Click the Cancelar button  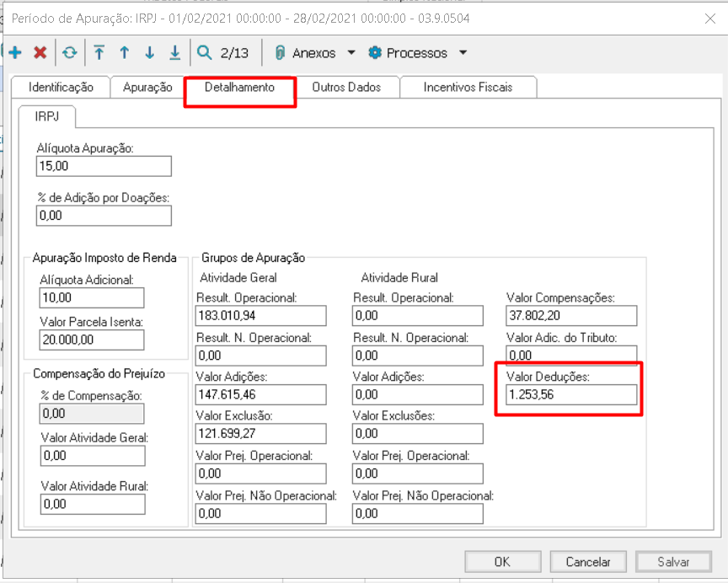pos(588,562)
